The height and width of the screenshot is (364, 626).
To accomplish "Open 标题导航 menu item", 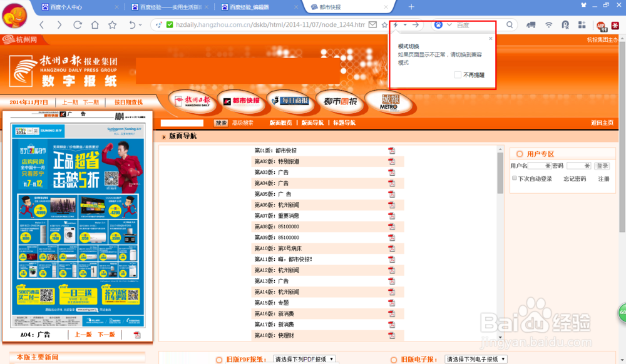I will pyautogui.click(x=344, y=123).
